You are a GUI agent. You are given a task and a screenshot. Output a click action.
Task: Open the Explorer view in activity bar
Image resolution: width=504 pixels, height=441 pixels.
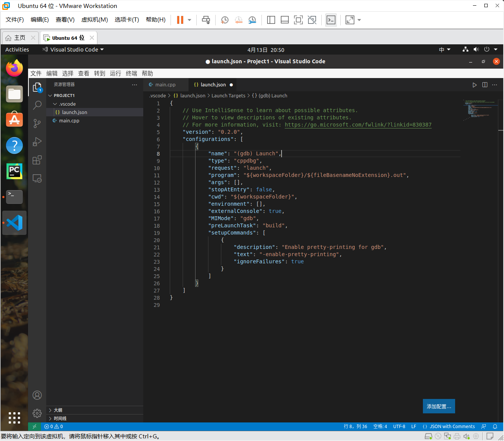coord(37,87)
